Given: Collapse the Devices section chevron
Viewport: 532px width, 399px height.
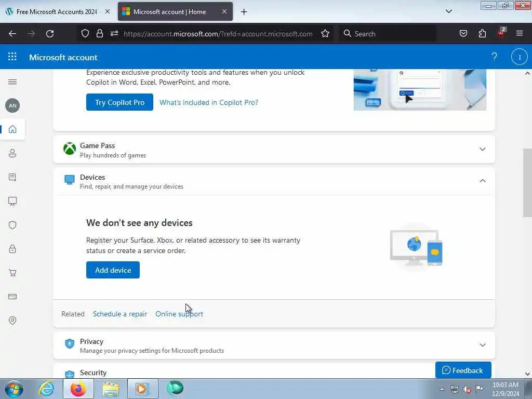Looking at the screenshot, I should click(x=483, y=181).
